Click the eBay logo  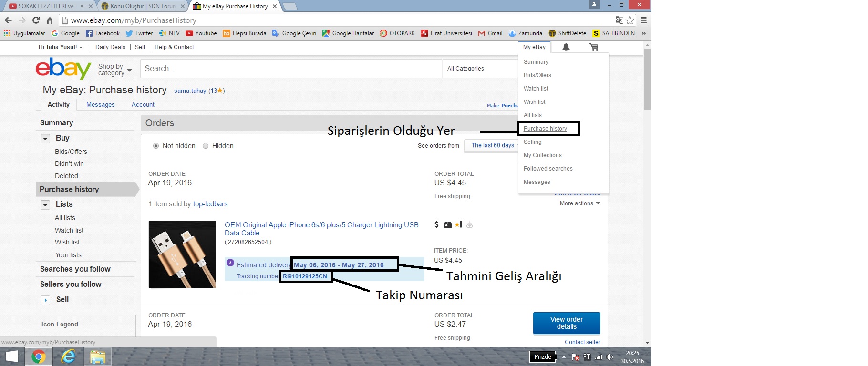click(x=63, y=69)
